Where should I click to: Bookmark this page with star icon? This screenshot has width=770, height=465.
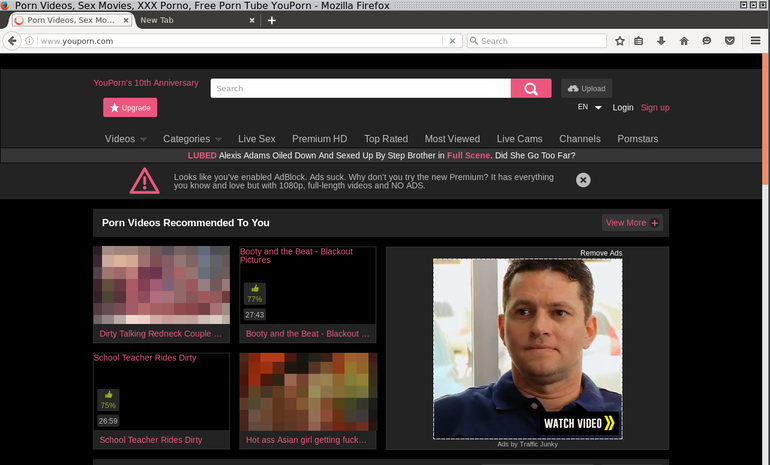620,41
